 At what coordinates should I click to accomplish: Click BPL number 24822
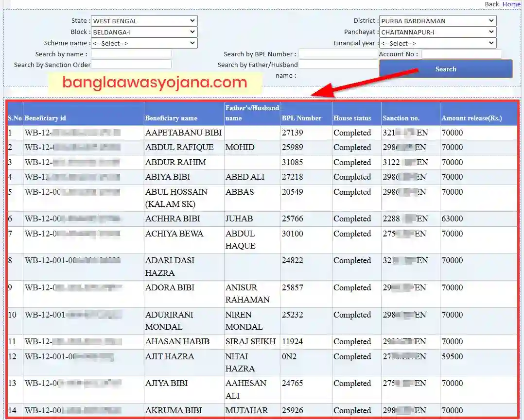click(293, 260)
